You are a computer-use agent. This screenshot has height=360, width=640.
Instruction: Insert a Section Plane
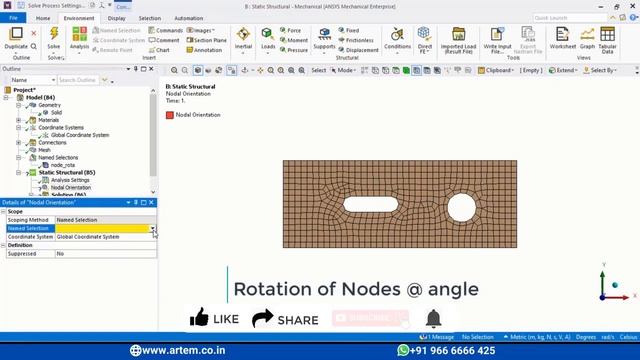pyautogui.click(x=207, y=40)
